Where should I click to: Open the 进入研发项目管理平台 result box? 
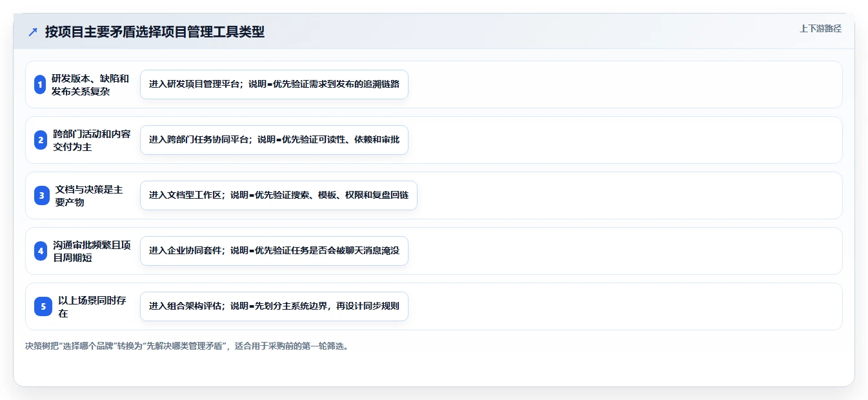(274, 85)
